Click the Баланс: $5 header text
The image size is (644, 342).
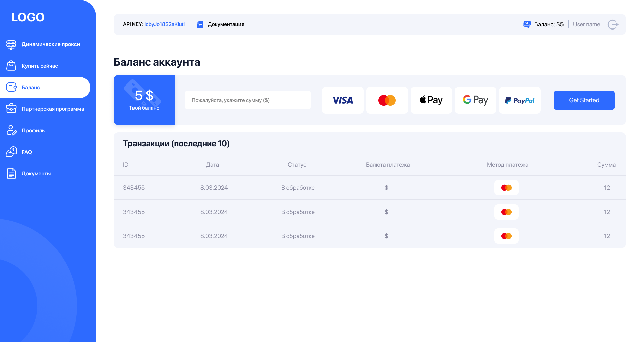tap(549, 24)
